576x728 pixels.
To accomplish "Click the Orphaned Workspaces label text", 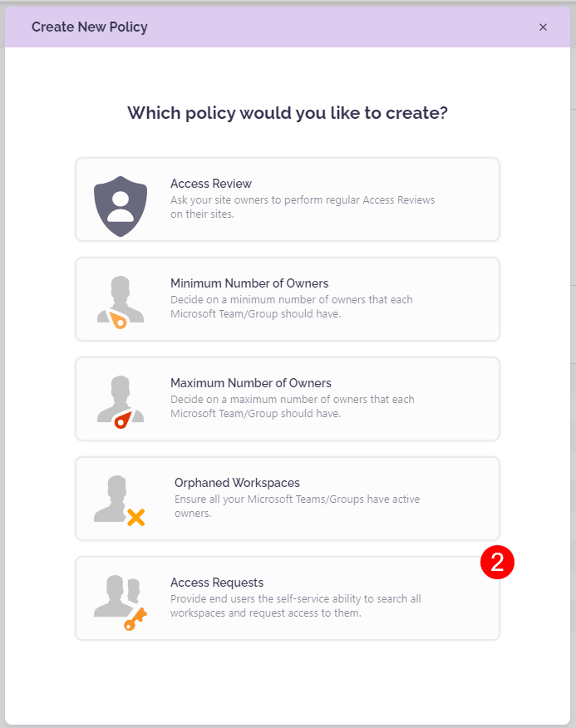I will point(237,482).
